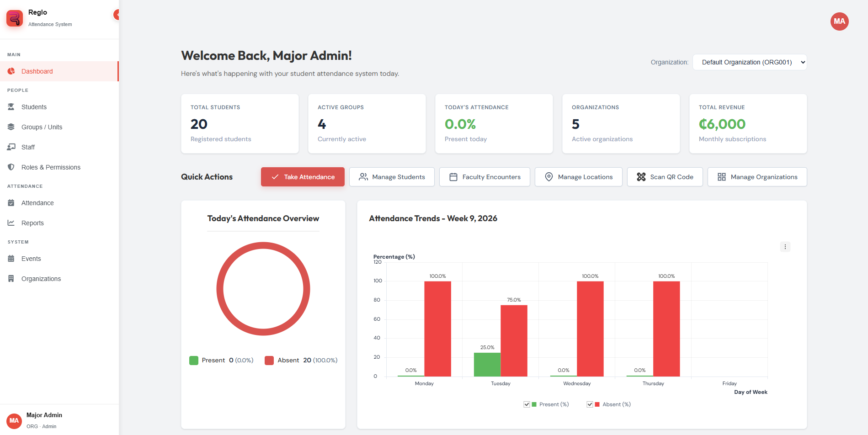The height and width of the screenshot is (435, 868).
Task: Click the green Present (%) chart legend square
Action: click(534, 404)
